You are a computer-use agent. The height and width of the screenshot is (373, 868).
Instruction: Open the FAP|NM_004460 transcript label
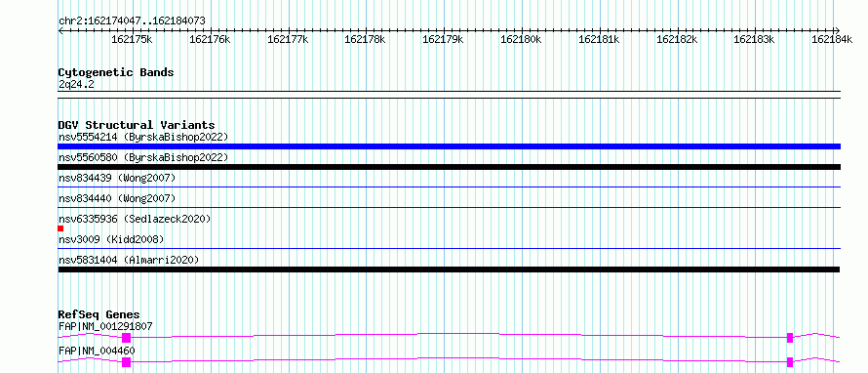pos(97,351)
